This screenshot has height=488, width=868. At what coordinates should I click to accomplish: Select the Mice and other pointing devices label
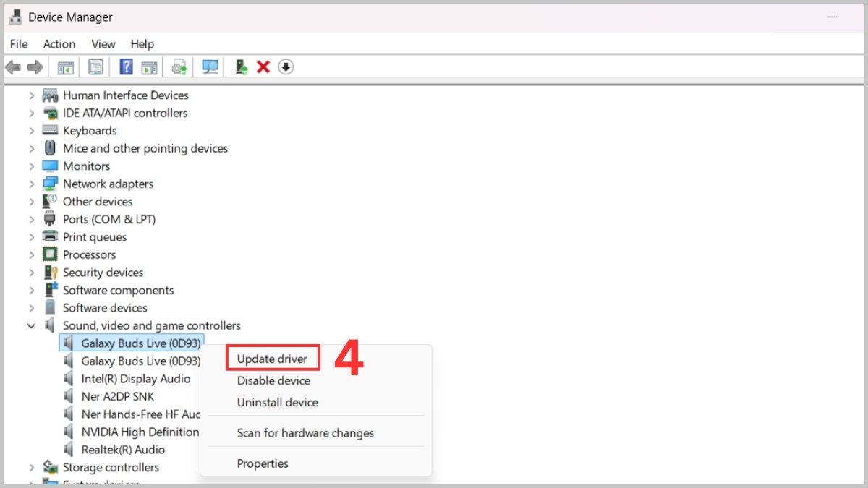[x=145, y=148]
